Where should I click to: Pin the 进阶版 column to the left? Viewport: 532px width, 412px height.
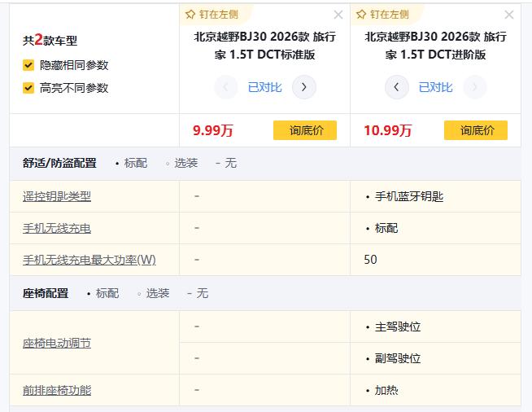click(x=382, y=15)
